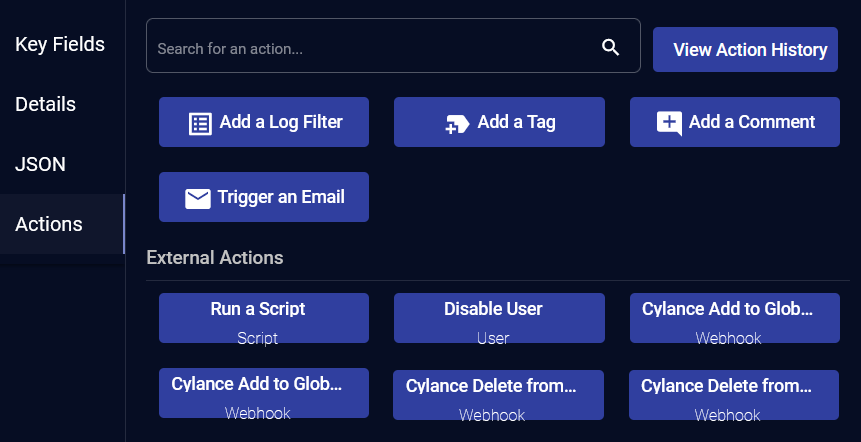Open View Action History

click(x=745, y=49)
